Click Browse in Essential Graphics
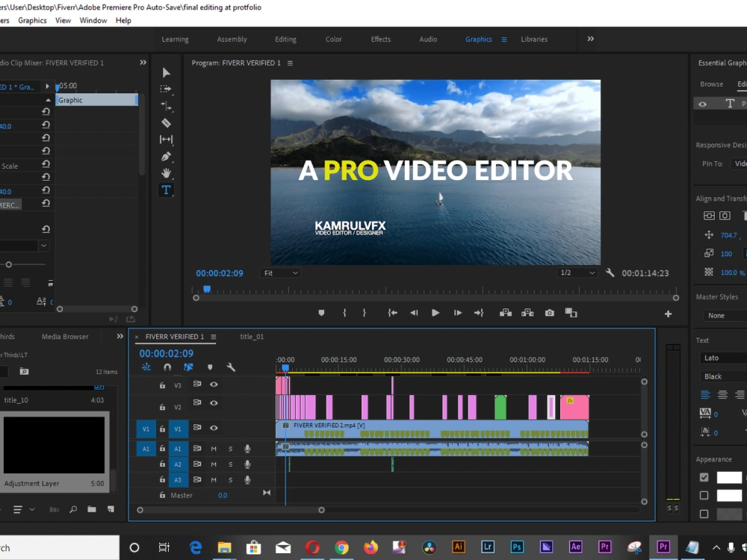 pos(711,84)
